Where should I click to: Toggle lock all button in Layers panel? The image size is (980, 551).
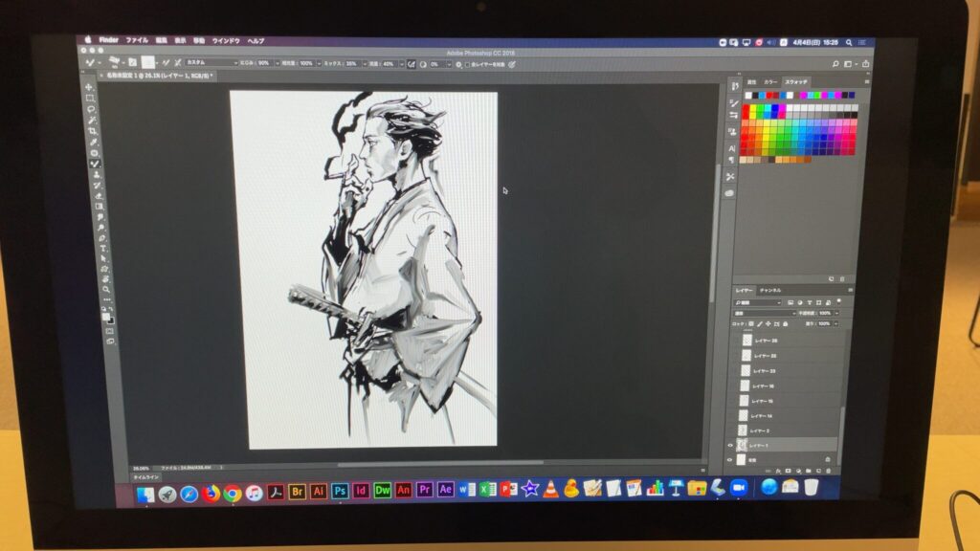click(x=786, y=324)
